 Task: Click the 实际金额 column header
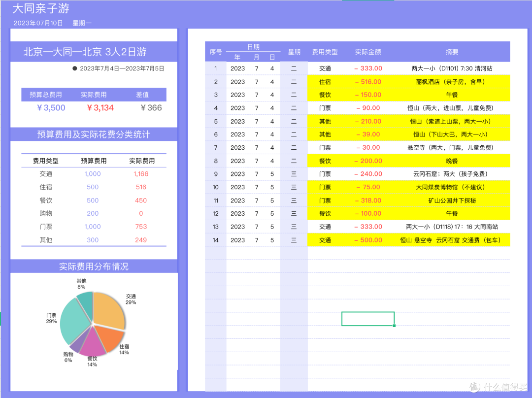coord(368,52)
